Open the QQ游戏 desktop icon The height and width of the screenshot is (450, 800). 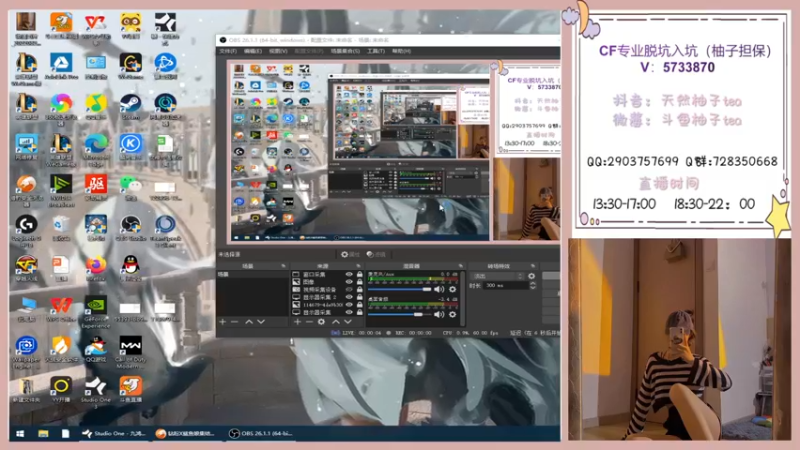point(96,349)
